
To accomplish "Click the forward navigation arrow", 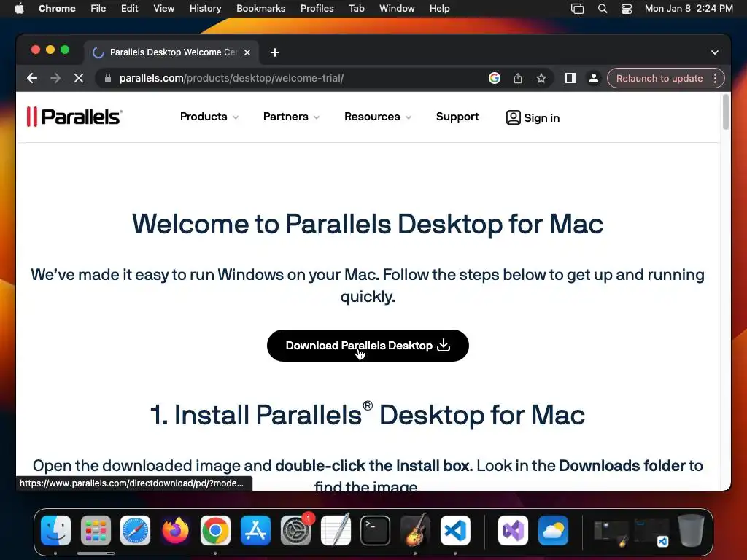I will 55,78.
